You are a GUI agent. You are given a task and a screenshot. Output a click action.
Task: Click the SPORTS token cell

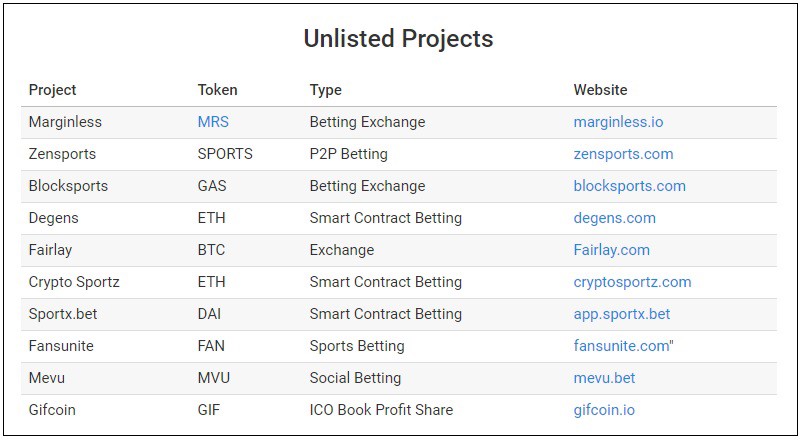click(225, 154)
